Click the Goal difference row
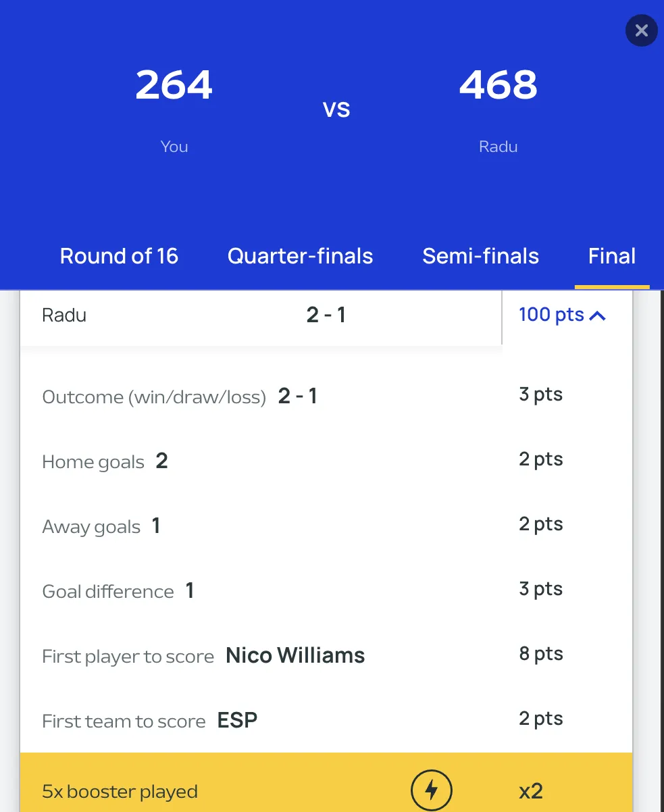Viewport: 664px width, 812px height. coord(326,591)
